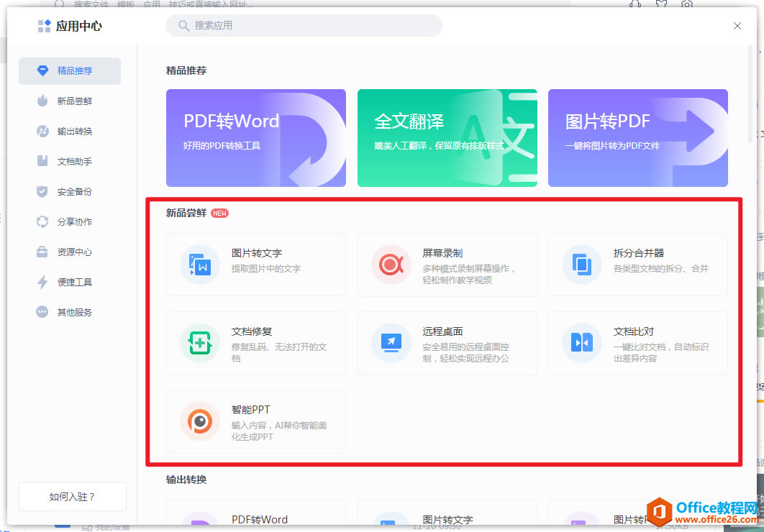
Task: Open the 图片转文字 tool icon
Action: tap(199, 265)
